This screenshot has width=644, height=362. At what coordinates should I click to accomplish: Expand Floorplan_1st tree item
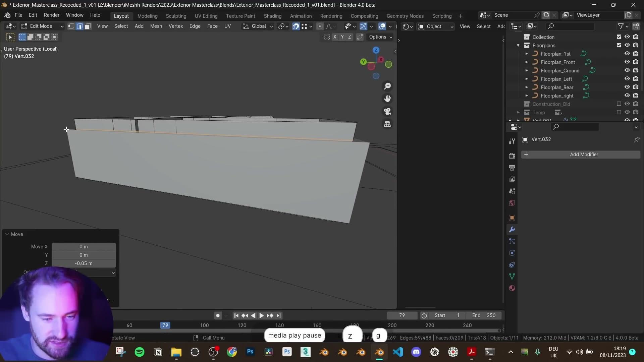pyautogui.click(x=527, y=54)
